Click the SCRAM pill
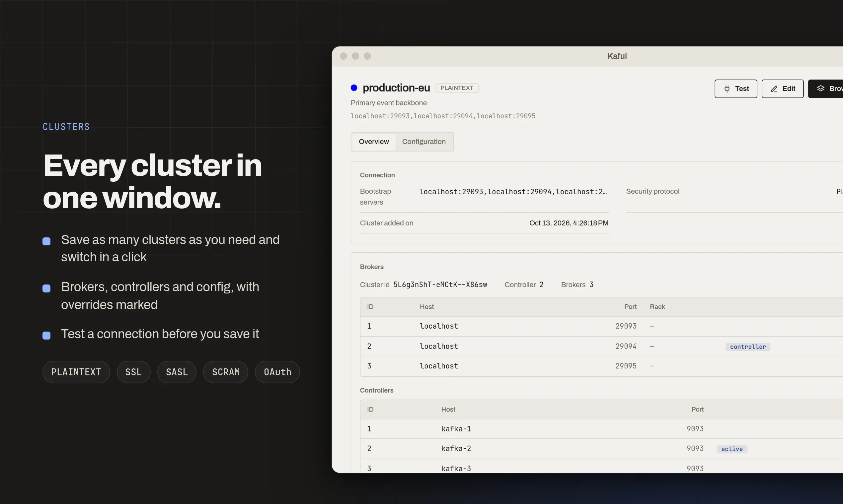This screenshot has width=843, height=504. 226,372
